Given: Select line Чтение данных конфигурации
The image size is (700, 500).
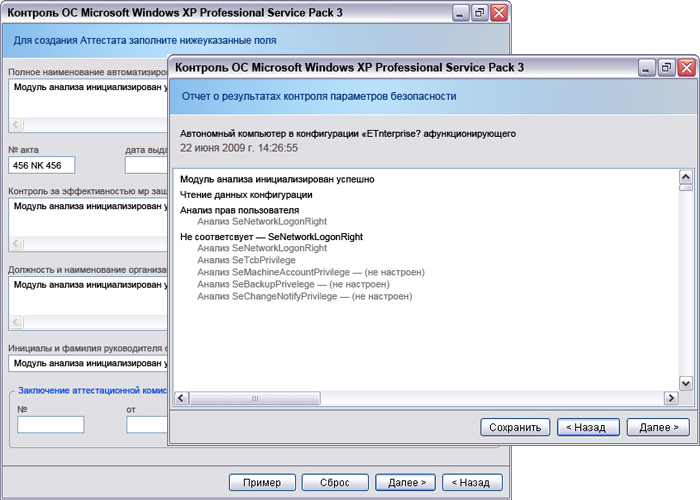Looking at the screenshot, I should [x=246, y=195].
